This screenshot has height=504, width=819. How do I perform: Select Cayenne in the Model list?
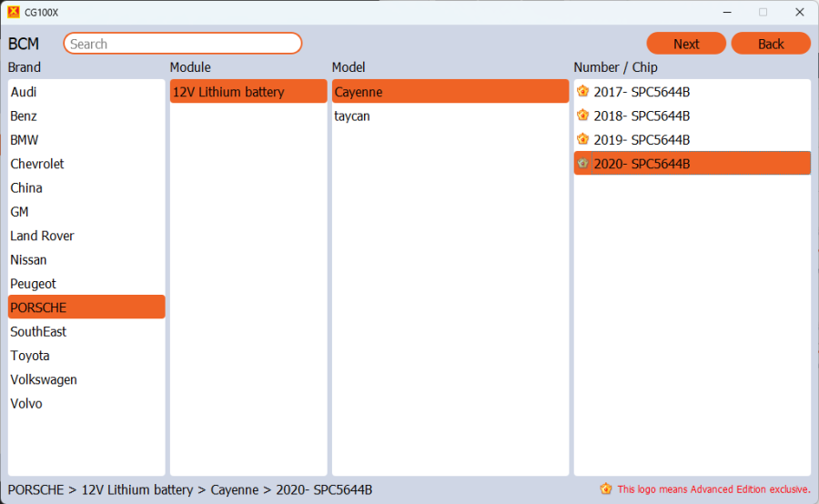[x=359, y=92]
